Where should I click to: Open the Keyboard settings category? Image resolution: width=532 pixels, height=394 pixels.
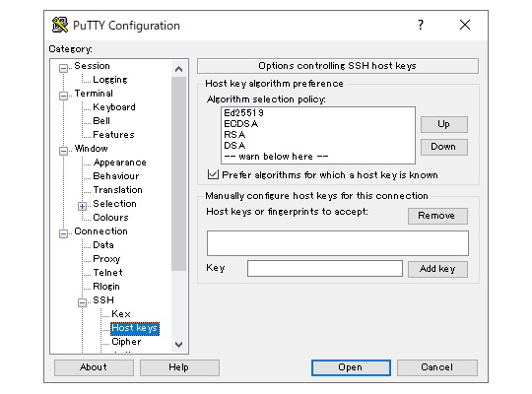(x=114, y=107)
